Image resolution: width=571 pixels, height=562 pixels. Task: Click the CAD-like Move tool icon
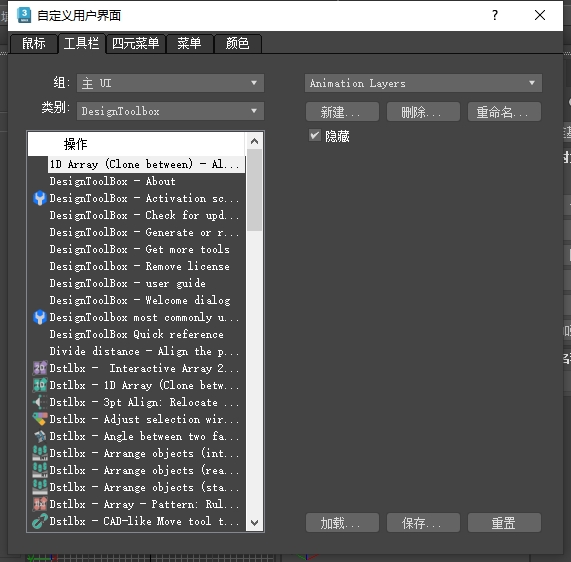tap(40, 521)
